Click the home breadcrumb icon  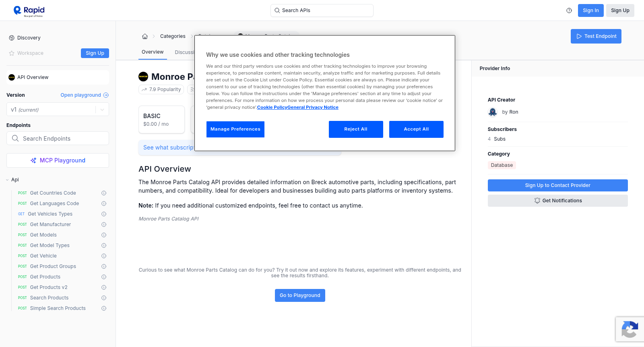pos(145,36)
